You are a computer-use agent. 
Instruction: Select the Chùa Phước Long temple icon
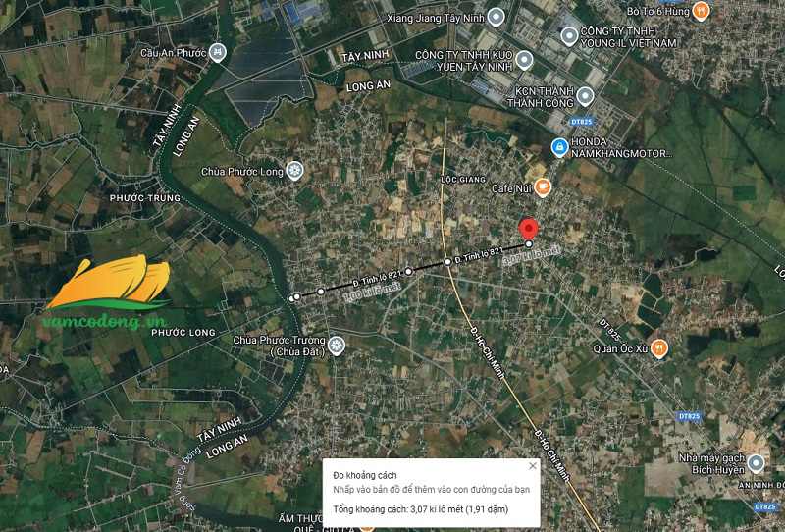point(293,171)
